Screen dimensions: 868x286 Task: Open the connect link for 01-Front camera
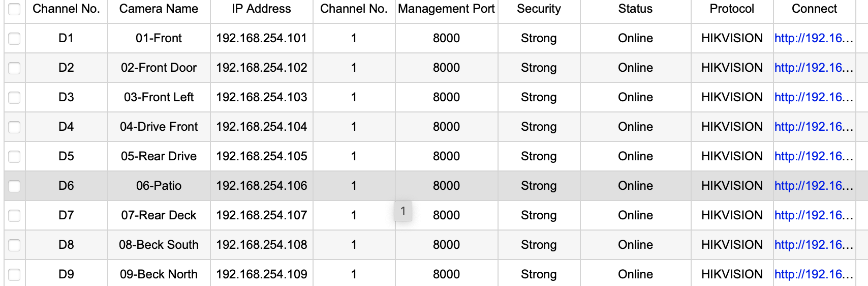click(813, 38)
